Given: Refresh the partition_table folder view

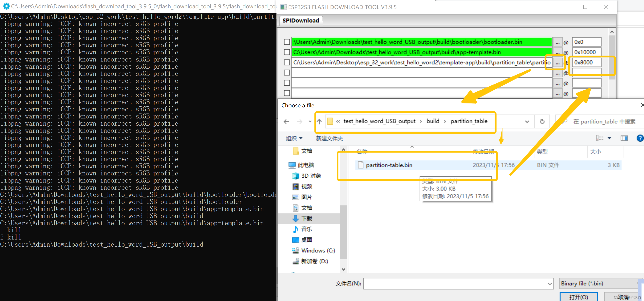Looking at the screenshot, I should pyautogui.click(x=542, y=121).
